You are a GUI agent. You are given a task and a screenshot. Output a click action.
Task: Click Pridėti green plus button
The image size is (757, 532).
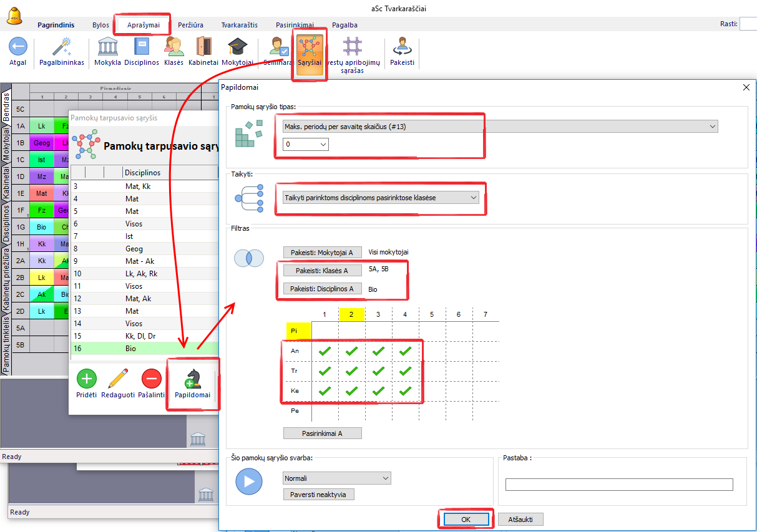(86, 379)
